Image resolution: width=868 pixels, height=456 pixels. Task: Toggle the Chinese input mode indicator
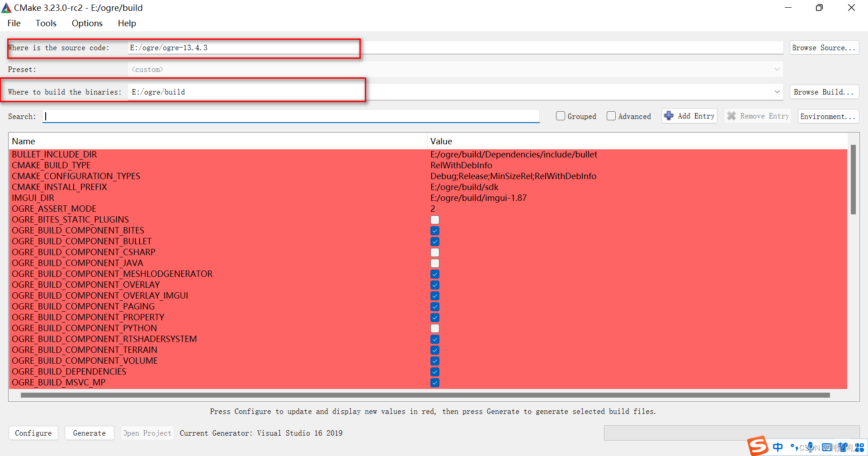point(778,447)
